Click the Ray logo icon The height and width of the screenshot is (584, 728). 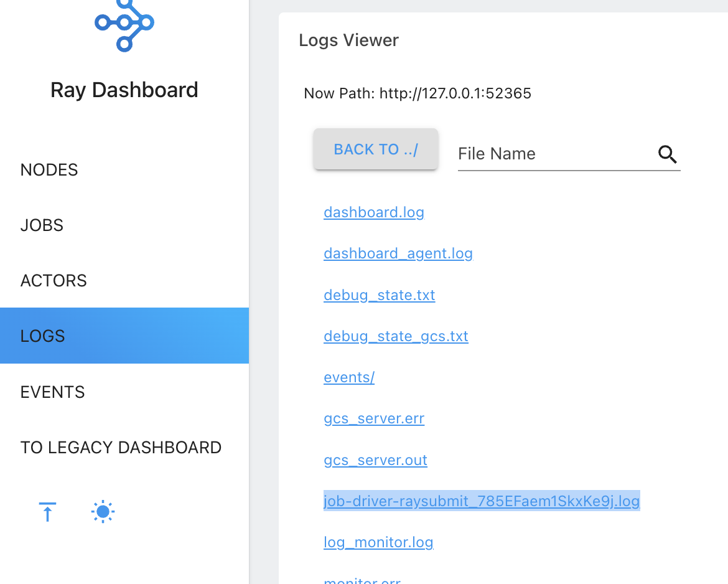coord(124,26)
